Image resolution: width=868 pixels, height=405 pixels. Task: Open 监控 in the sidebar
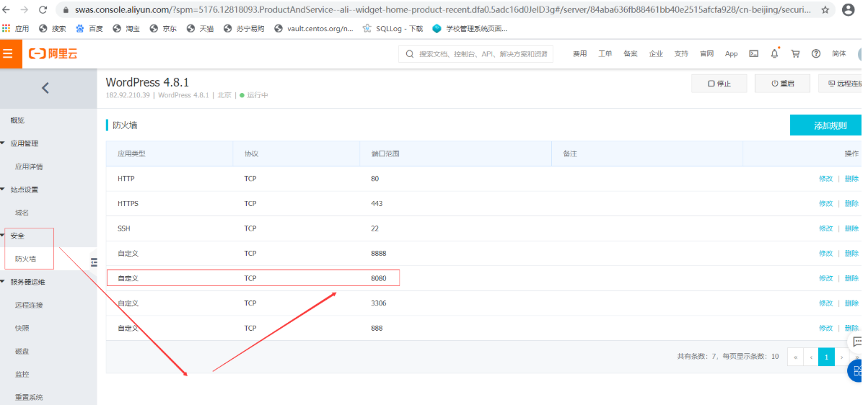22,374
